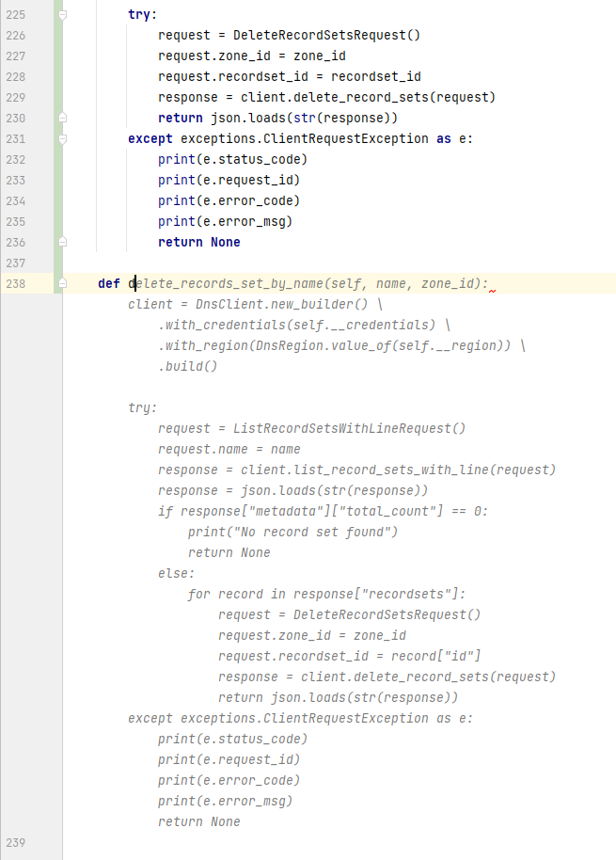The width and height of the screenshot is (616, 860).
Task: Collapse the try block at line 225
Action: pos(63,15)
